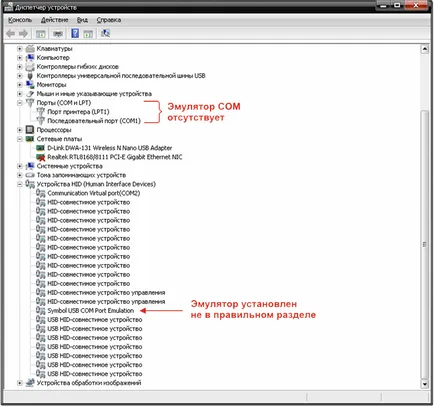This screenshot has height=406, width=434.
Task: Expand the Процессоры node
Action: pyautogui.click(x=20, y=130)
